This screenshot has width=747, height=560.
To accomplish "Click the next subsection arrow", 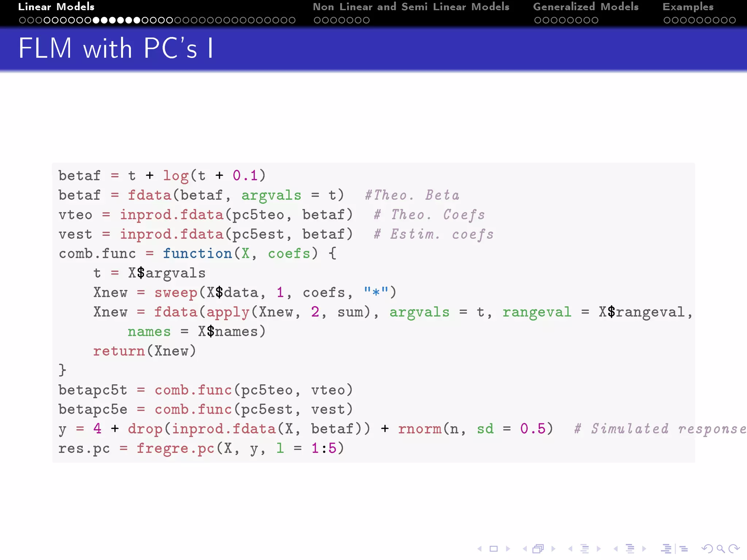I will [599, 549].
